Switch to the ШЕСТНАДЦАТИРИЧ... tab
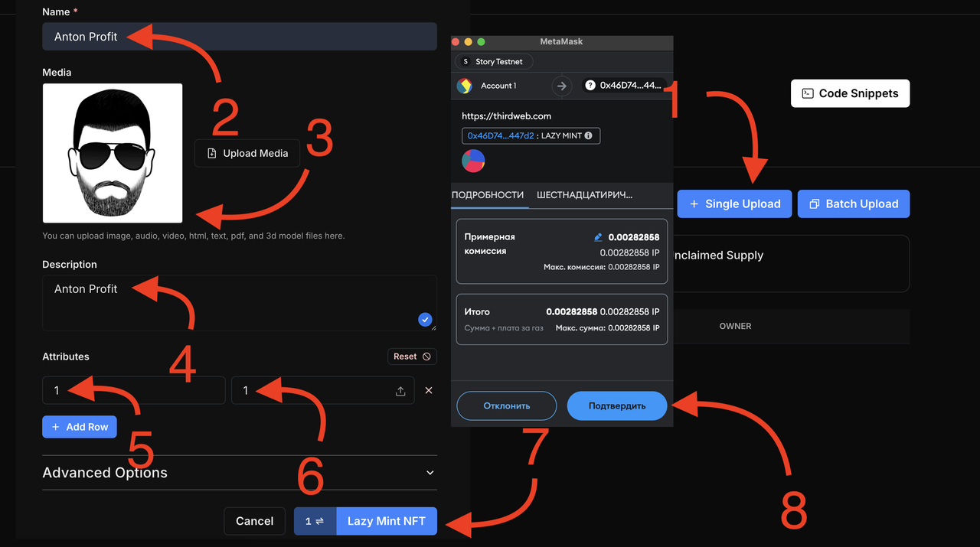The height and width of the screenshot is (547, 980). pyautogui.click(x=584, y=195)
